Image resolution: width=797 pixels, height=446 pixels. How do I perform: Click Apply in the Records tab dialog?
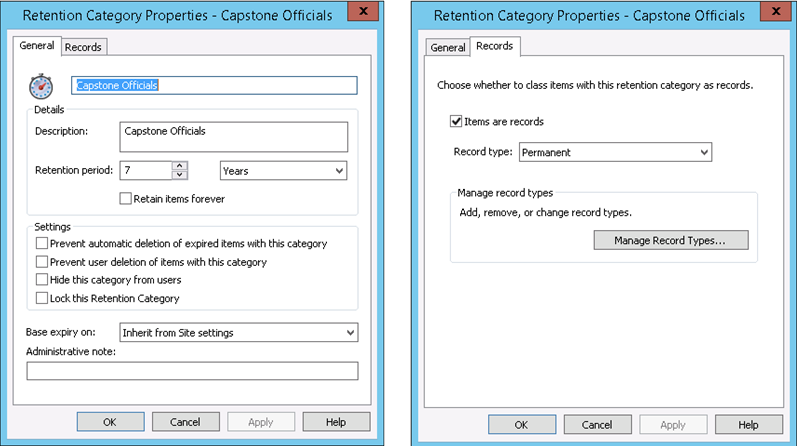[x=673, y=424]
